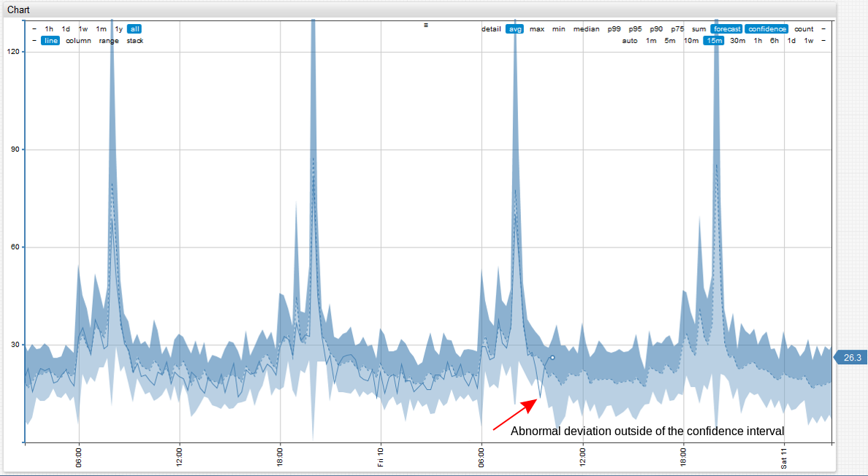Enable the p99 percentile statistic
Image resolution: width=868 pixels, height=476 pixels.
click(x=614, y=29)
